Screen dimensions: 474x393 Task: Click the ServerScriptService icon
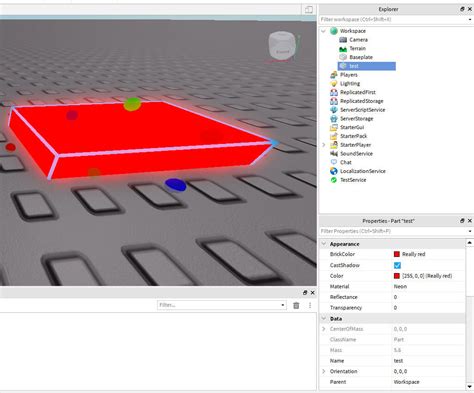click(334, 110)
